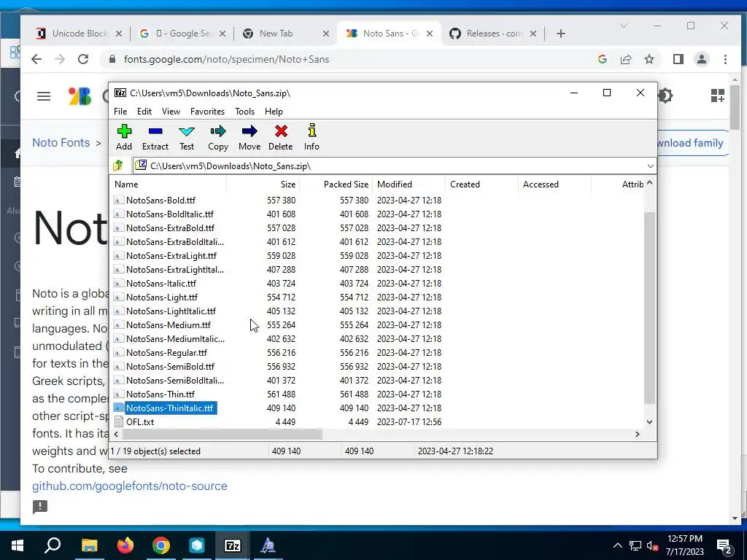Viewport: 747px width, 560px height.
Task: Close the New Tab tab
Action: (x=326, y=34)
